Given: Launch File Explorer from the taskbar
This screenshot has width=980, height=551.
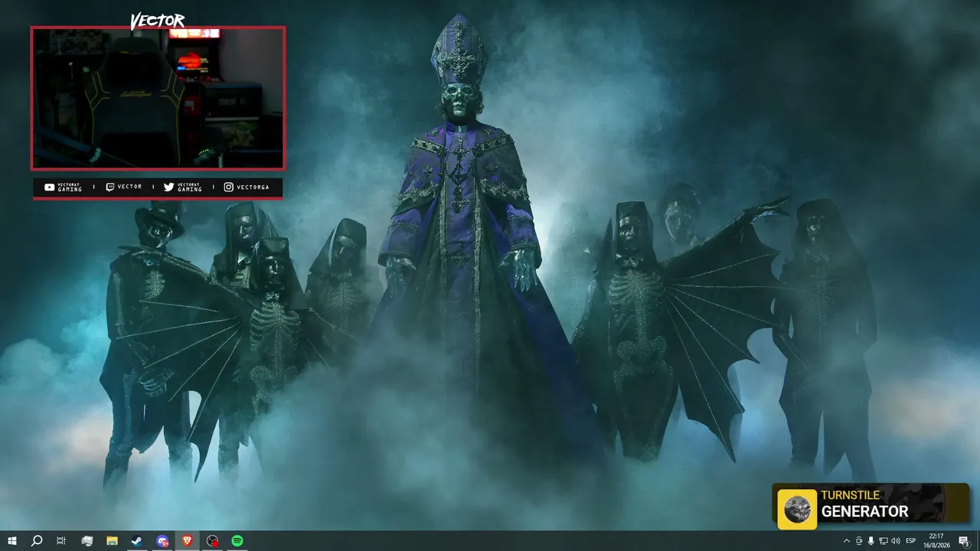Looking at the screenshot, I should pos(112,541).
